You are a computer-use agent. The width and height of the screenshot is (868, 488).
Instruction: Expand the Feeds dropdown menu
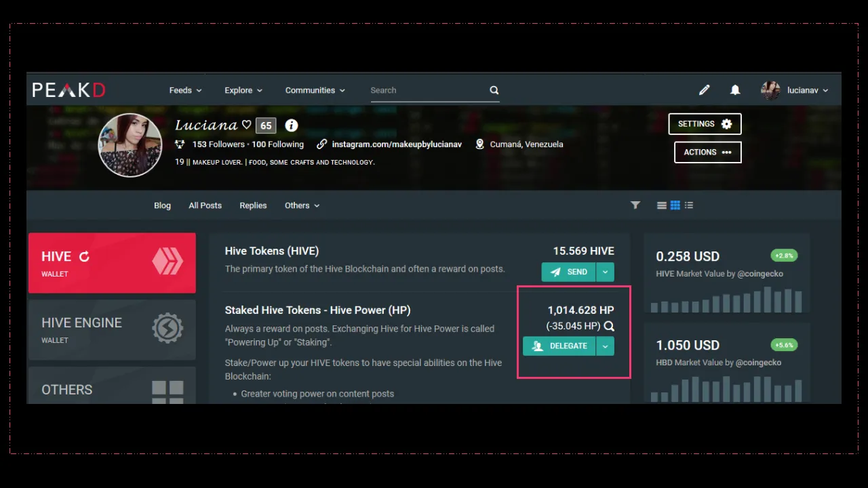pos(185,90)
